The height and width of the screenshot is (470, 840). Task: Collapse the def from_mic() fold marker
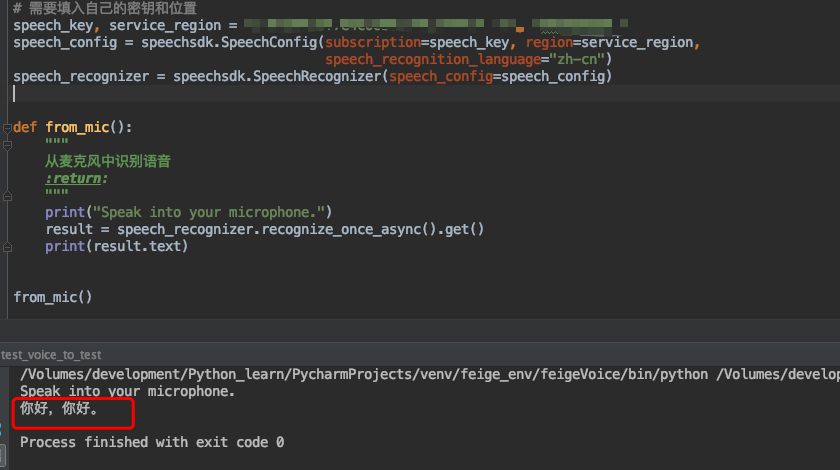point(7,128)
